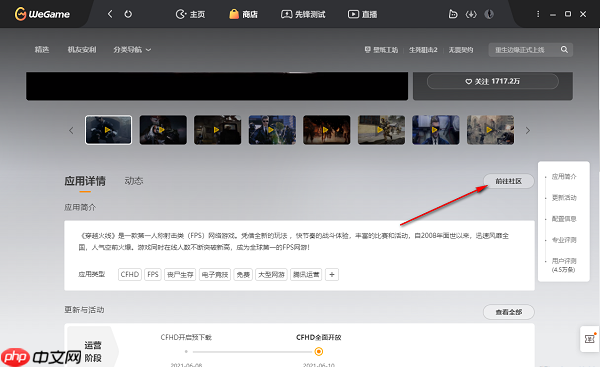This screenshot has width=600, height=367.
Task: Open the floating coupon ticket icon
Action: pyautogui.click(x=590, y=339)
